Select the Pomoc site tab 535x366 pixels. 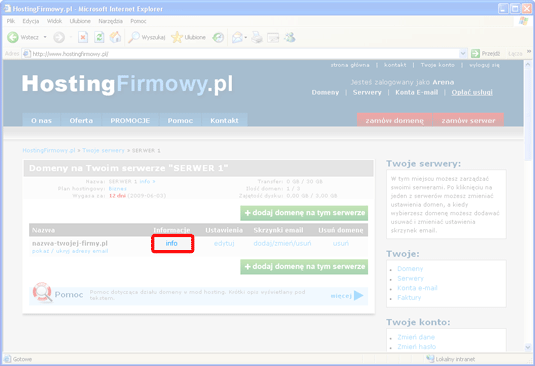point(180,120)
